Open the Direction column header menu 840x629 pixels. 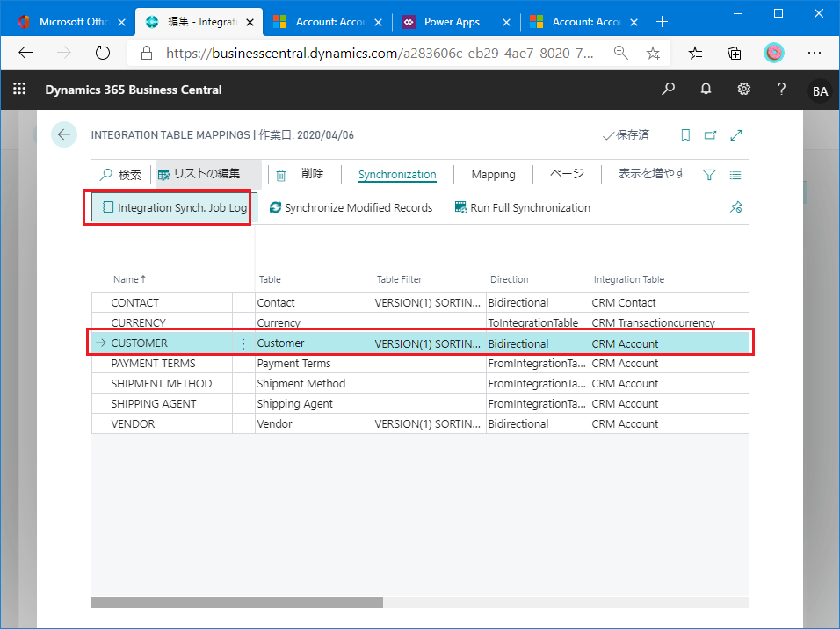[509, 279]
